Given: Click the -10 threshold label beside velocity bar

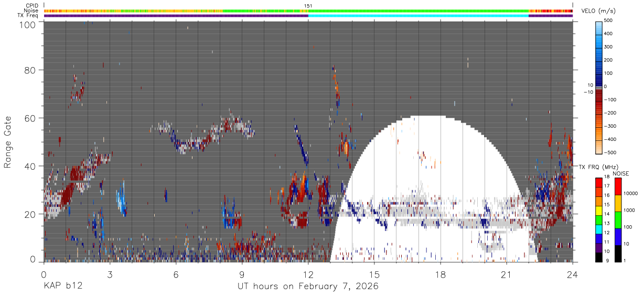Looking at the screenshot, I should tap(587, 92).
